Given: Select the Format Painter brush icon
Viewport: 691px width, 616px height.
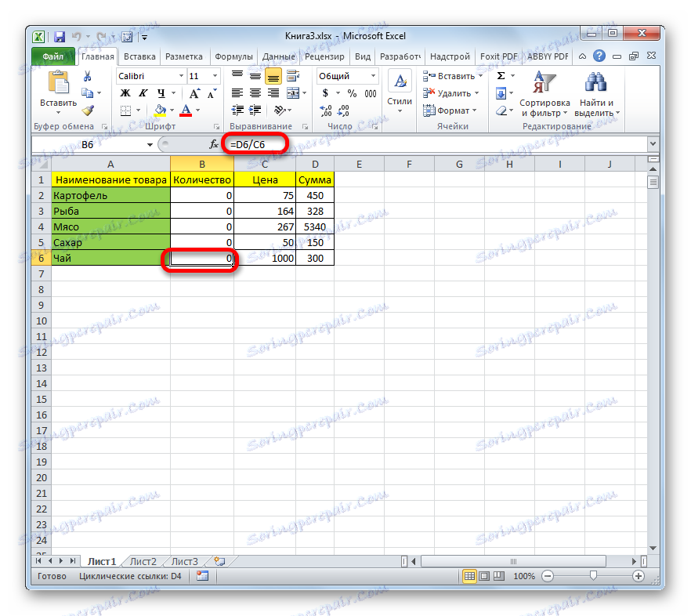Looking at the screenshot, I should pos(89,111).
